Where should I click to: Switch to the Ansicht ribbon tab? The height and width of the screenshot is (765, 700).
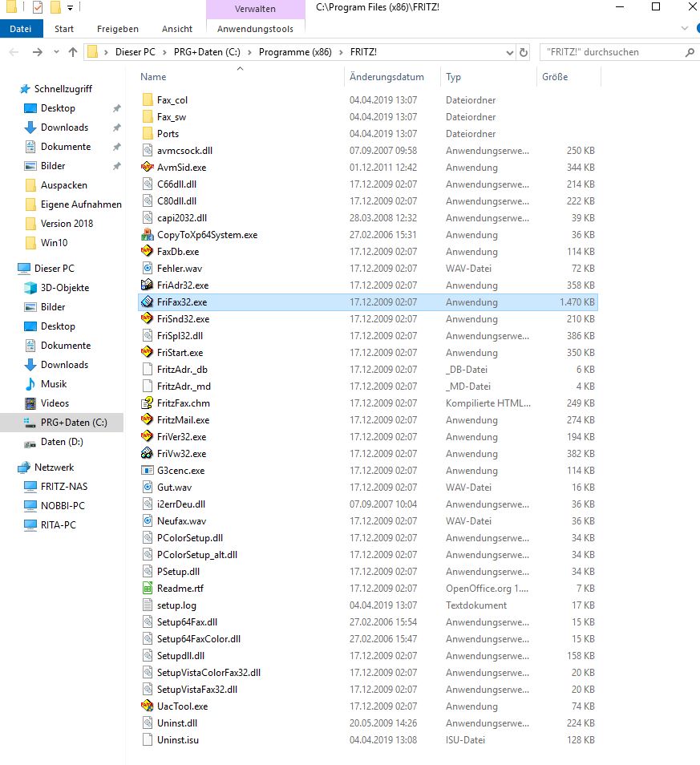coord(177,29)
